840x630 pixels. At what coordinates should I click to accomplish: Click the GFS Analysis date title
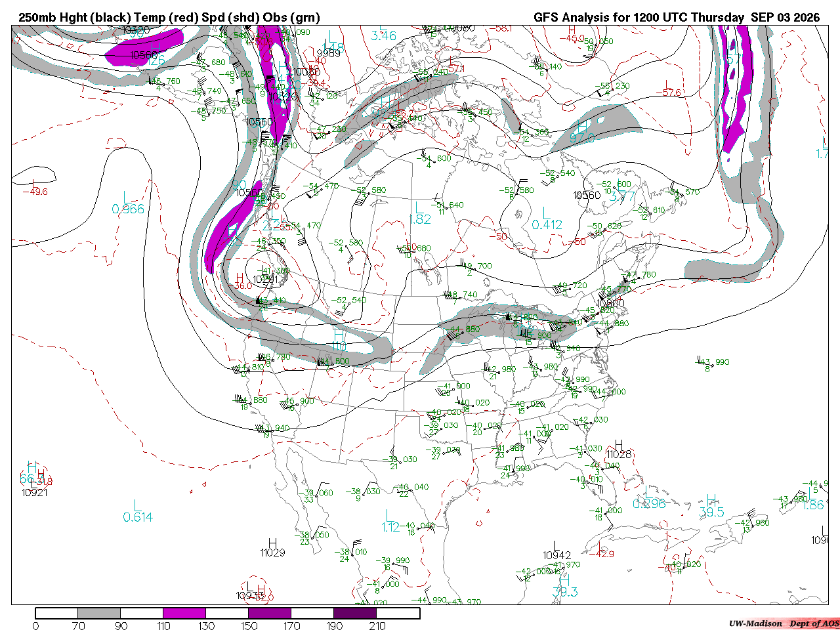[677, 18]
